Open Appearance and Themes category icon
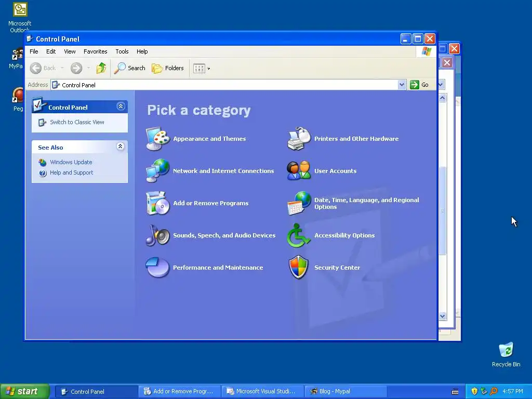Image resolution: width=532 pixels, height=399 pixels. 158,138
